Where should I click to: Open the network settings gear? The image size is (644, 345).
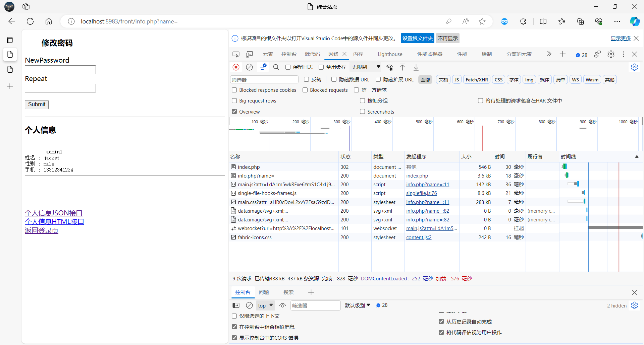[634, 67]
